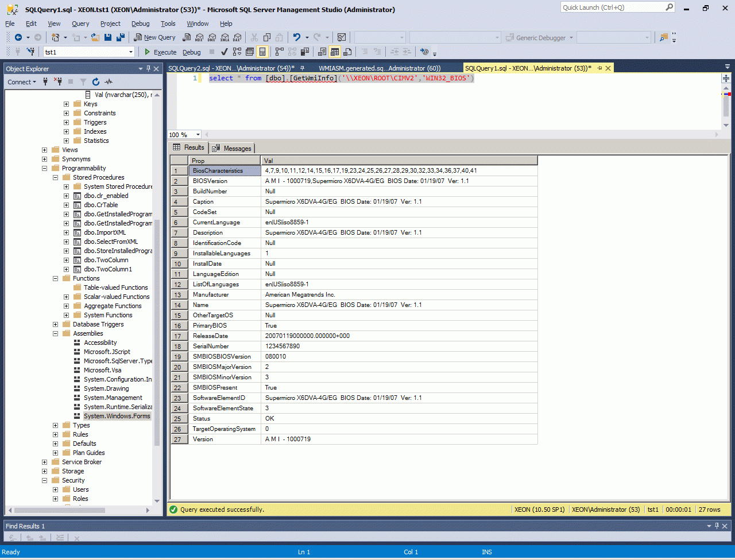Click the Copy icon in toolbar
The width and height of the screenshot is (735, 560).
[x=266, y=37]
